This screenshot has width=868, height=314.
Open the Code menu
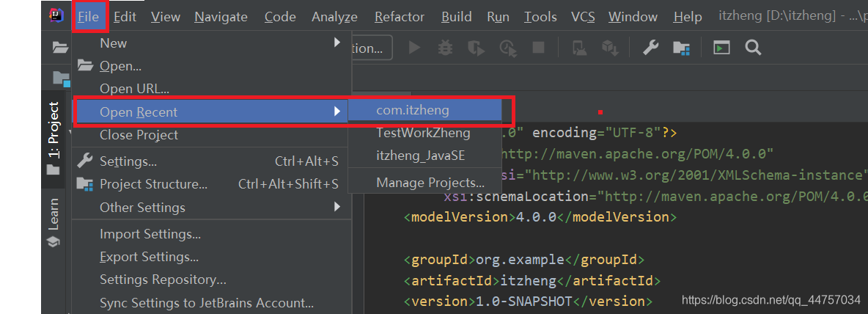coord(280,17)
